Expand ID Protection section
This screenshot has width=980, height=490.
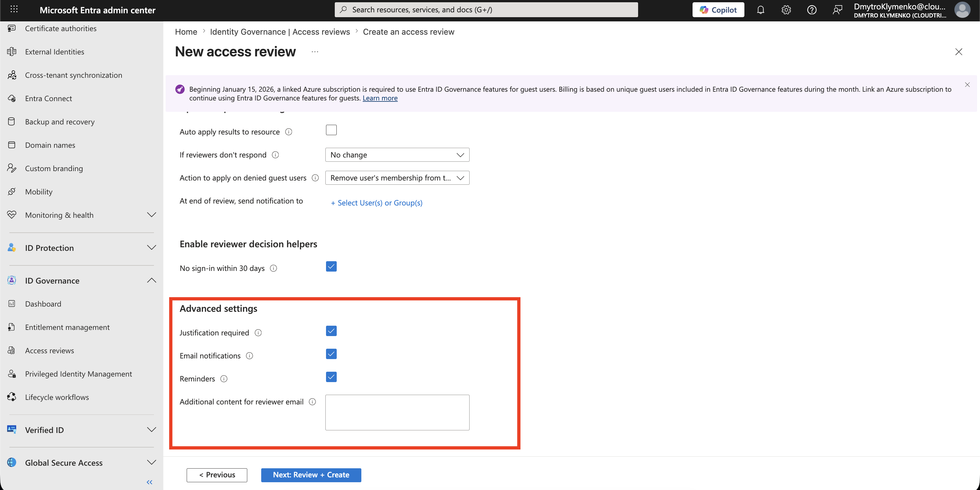click(151, 248)
